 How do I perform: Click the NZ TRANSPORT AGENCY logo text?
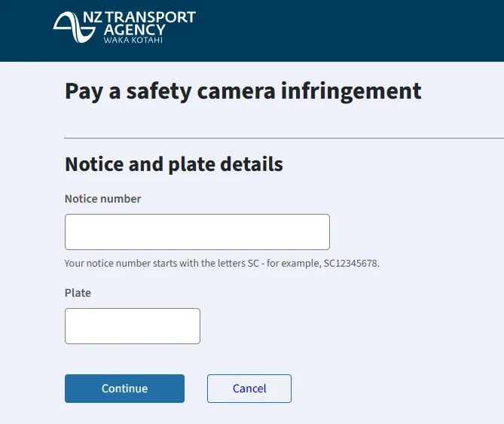139,23
